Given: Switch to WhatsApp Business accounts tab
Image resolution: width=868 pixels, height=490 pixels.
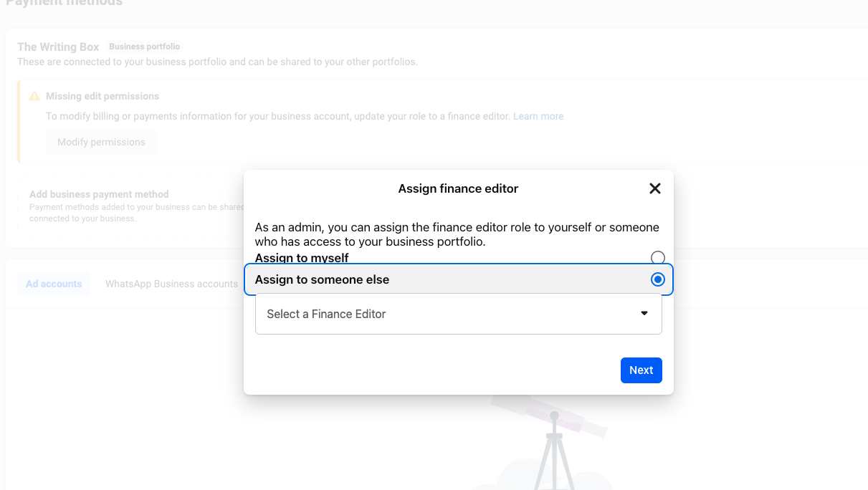Looking at the screenshot, I should [171, 284].
